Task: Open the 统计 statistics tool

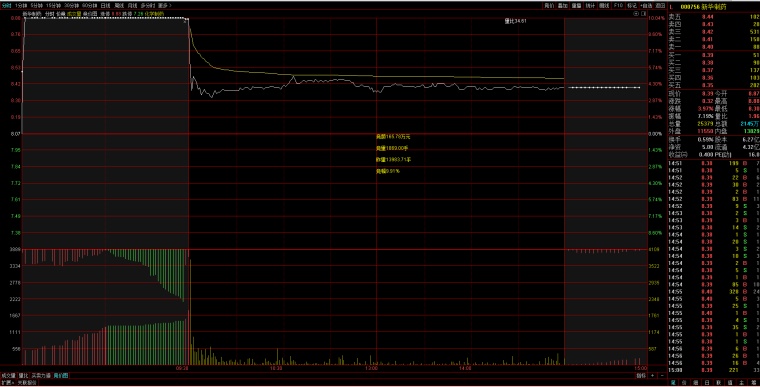Action: click(x=590, y=6)
